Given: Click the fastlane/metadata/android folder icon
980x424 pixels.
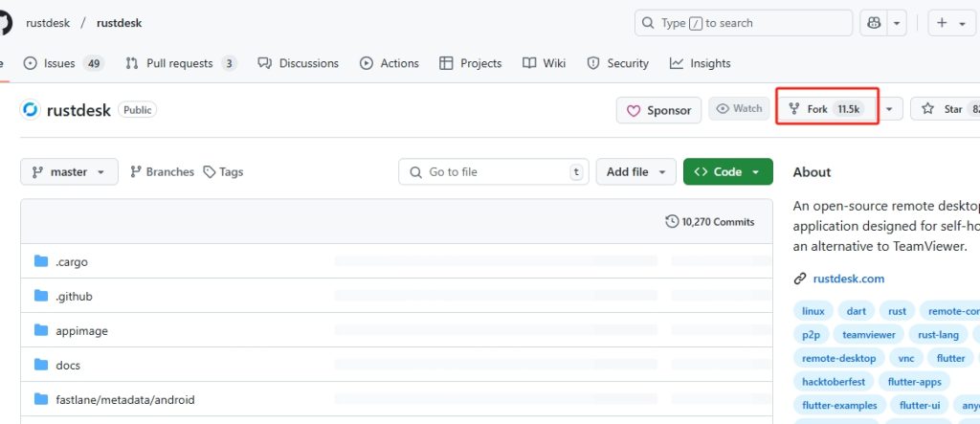Looking at the screenshot, I should coord(41,399).
